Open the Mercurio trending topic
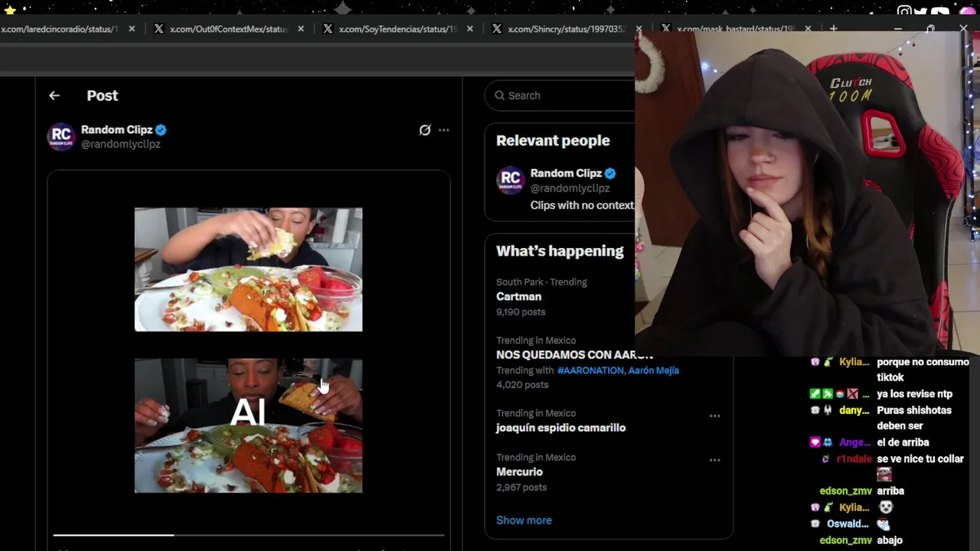The width and height of the screenshot is (980, 551). [519, 472]
